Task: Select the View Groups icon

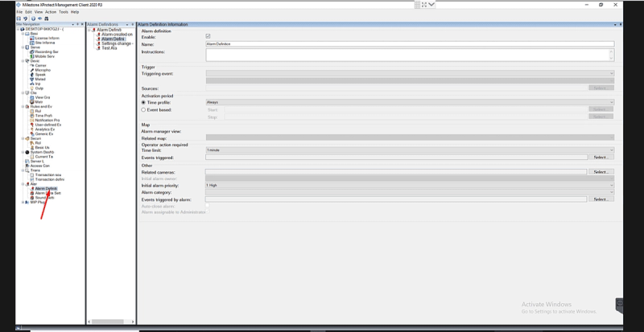Action: [32, 98]
